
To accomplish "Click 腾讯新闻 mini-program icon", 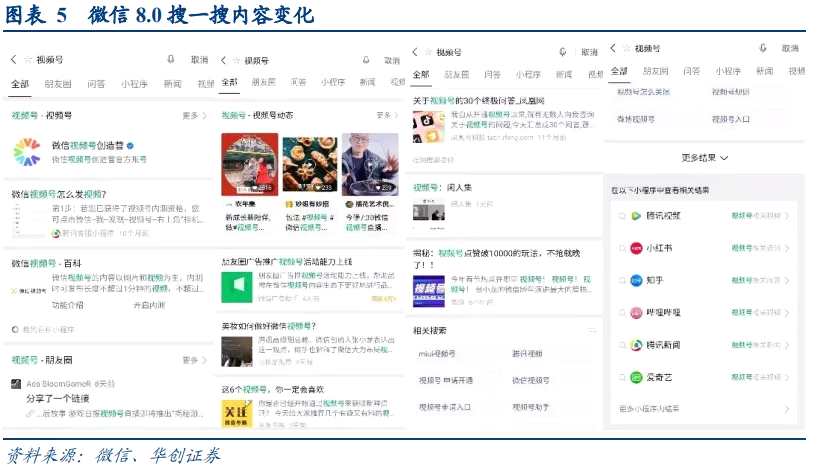I will [x=636, y=345].
